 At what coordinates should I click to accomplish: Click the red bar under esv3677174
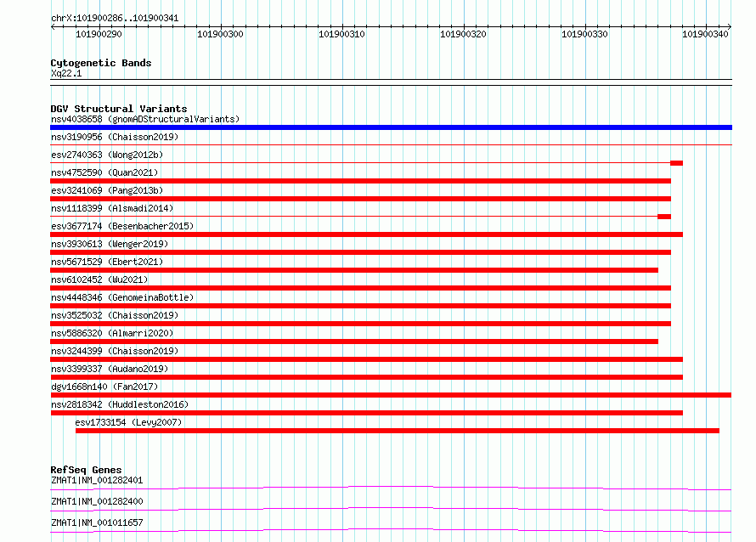point(366,234)
